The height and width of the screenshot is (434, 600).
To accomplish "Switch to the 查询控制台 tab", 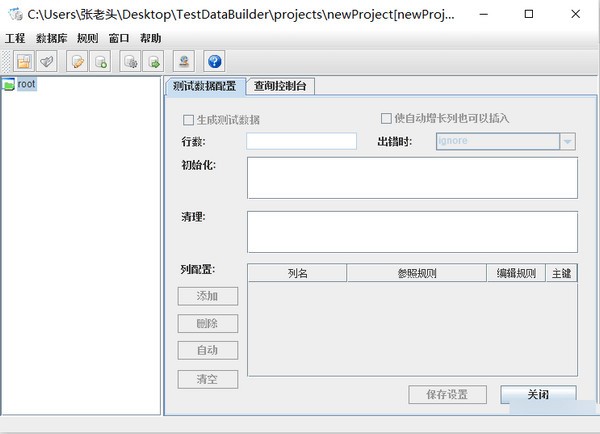I will 281,86.
